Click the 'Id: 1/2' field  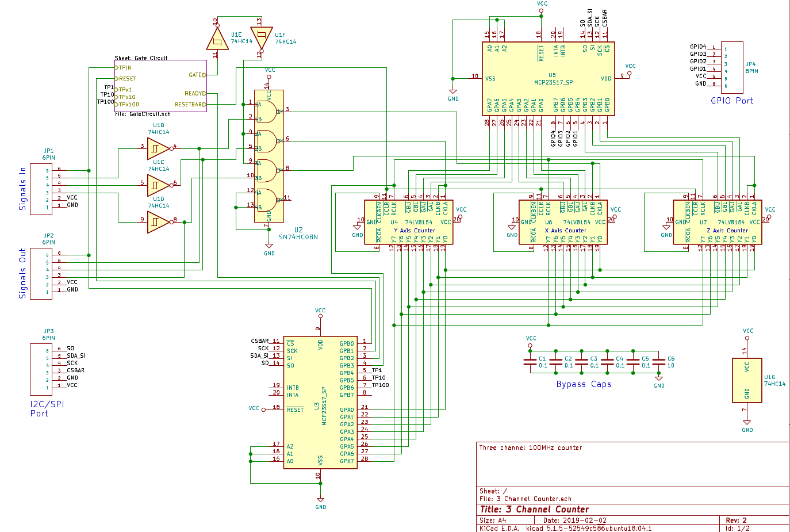737,528
